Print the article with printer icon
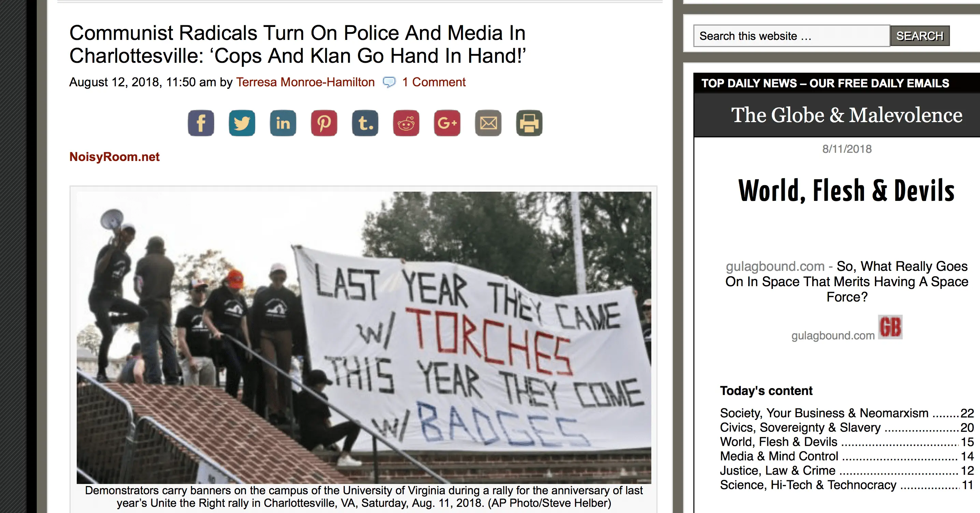980x513 pixels. point(530,123)
